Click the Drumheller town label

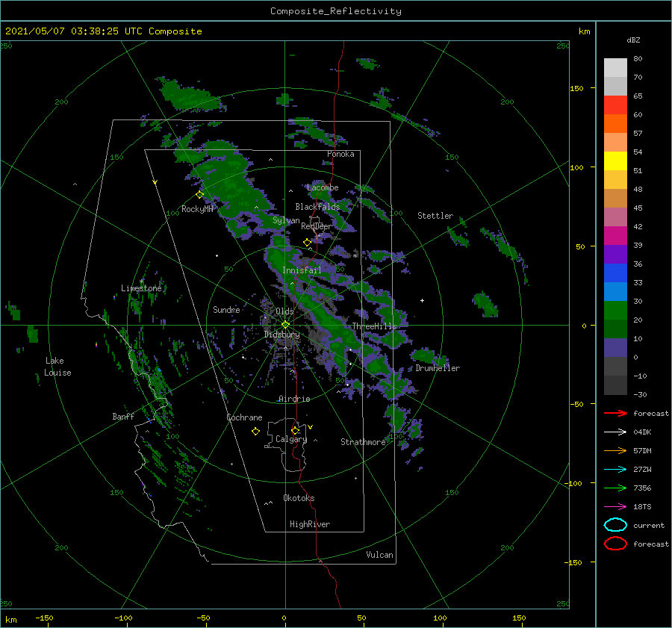[438, 368]
